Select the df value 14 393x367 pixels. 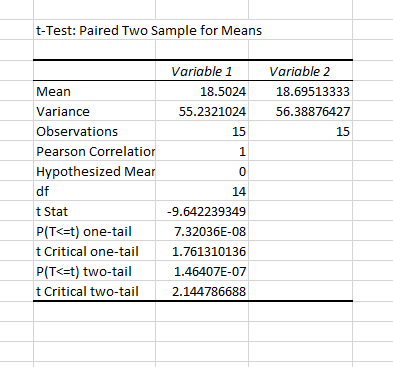tap(202, 191)
